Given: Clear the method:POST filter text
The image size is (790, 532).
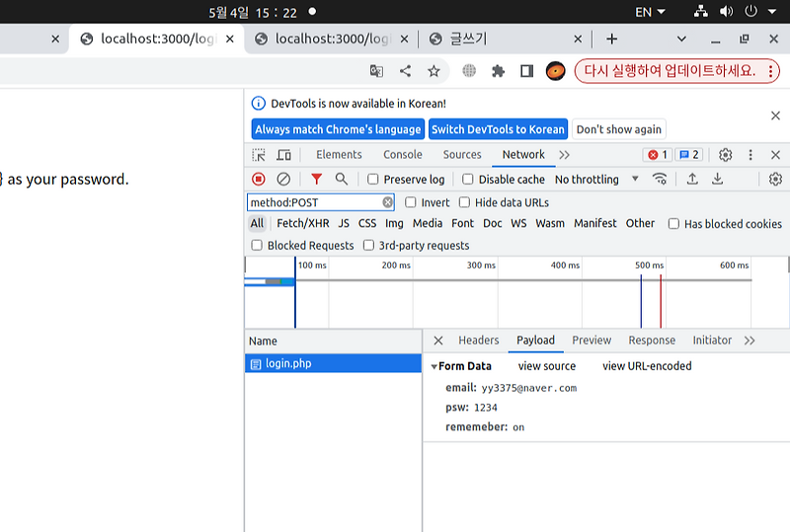Looking at the screenshot, I should (x=387, y=202).
